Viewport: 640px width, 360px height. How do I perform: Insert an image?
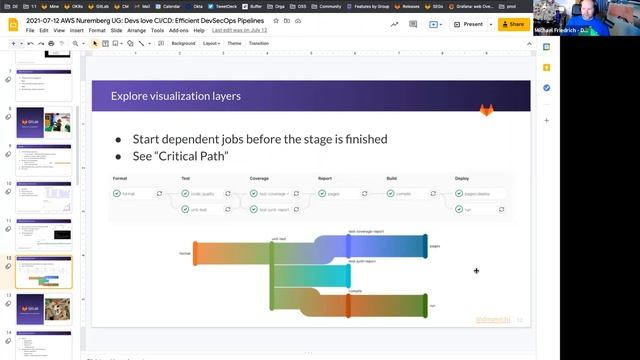(x=116, y=43)
